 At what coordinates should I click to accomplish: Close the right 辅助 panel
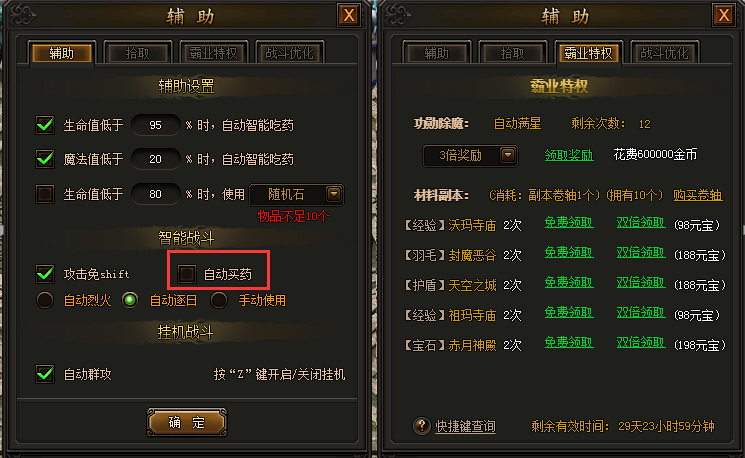(724, 16)
